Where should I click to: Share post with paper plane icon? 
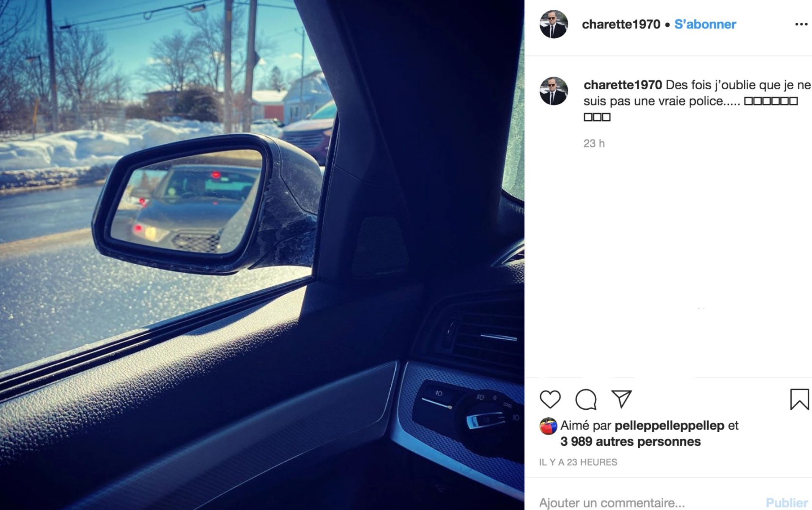tap(622, 399)
